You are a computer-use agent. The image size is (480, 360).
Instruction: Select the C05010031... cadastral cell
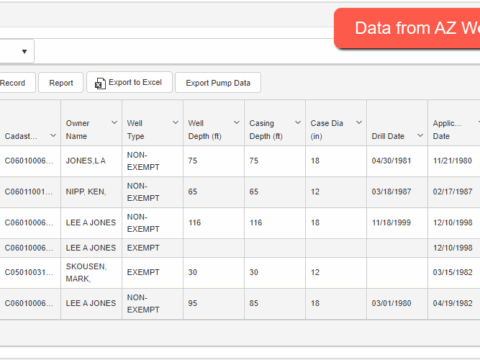(29, 273)
